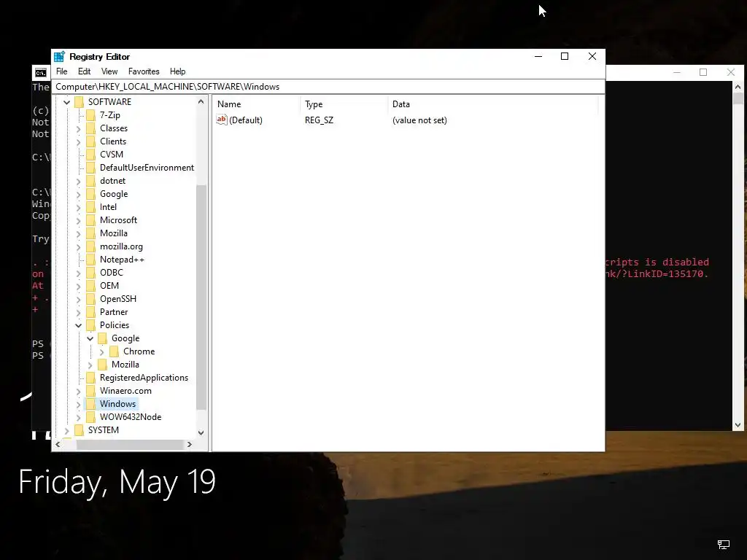The width and height of the screenshot is (747, 560).
Task: Maximize the Registry Editor window
Action: coord(565,56)
